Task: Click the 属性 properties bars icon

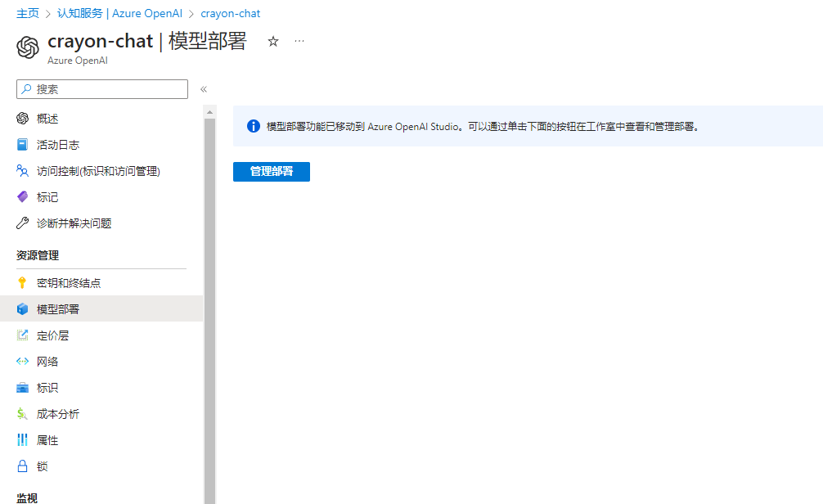Action: coord(22,440)
